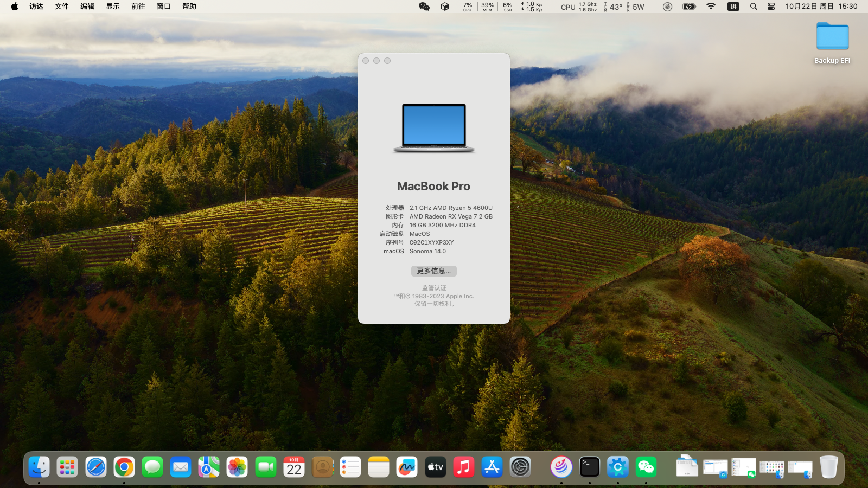This screenshot has width=868, height=488.
Task: Open cube icon menu in menu bar
Action: 445,7
